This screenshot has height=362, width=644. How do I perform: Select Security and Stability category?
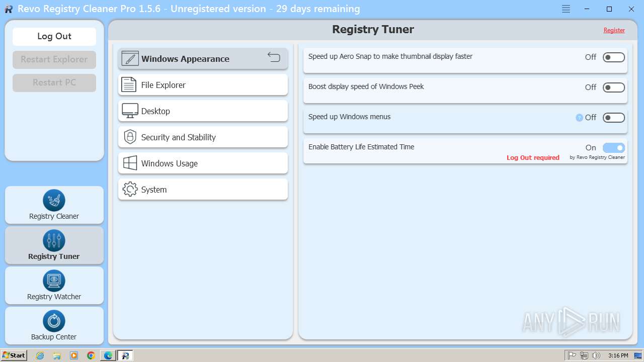[203, 137]
